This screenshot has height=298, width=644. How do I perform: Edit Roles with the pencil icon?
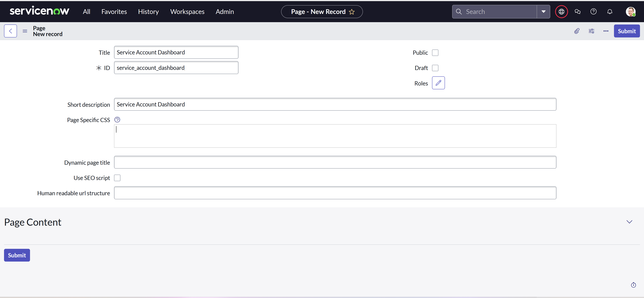(438, 83)
